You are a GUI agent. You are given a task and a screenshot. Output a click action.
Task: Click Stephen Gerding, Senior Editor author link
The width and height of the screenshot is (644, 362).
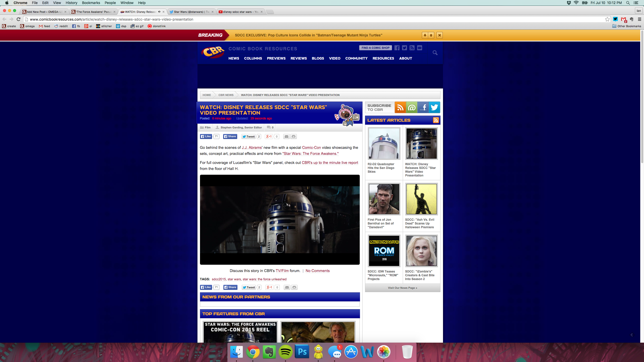[x=241, y=127]
